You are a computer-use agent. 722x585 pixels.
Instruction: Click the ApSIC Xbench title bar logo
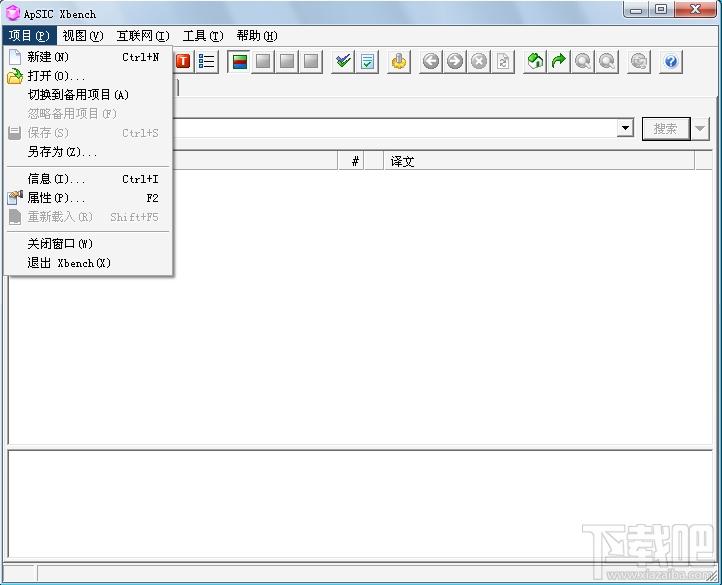click(13, 13)
